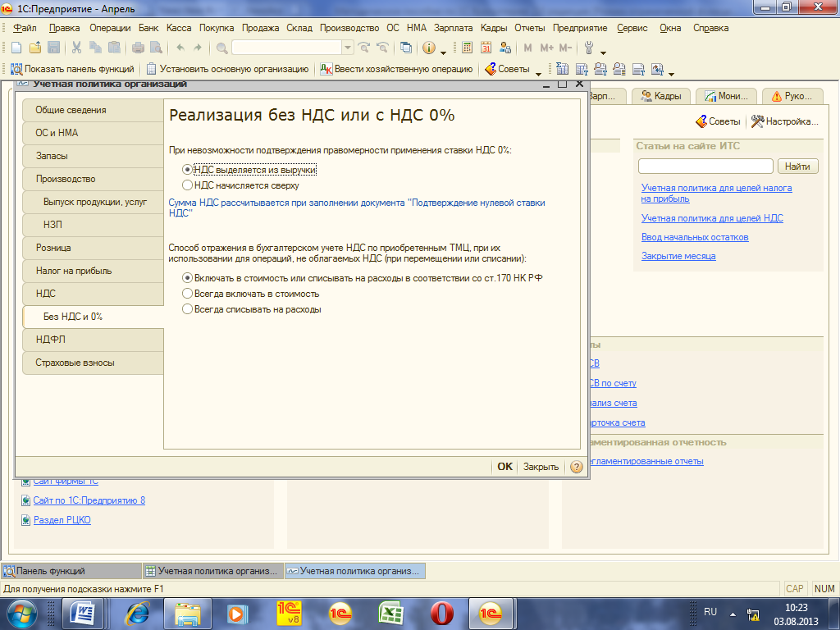
Task: Open 'Учетная политика для целей НДС' link
Action: point(712,218)
